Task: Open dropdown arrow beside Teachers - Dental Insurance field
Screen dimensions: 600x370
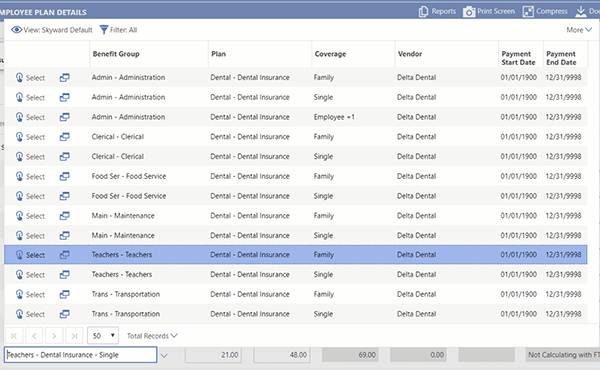Action: [164, 355]
